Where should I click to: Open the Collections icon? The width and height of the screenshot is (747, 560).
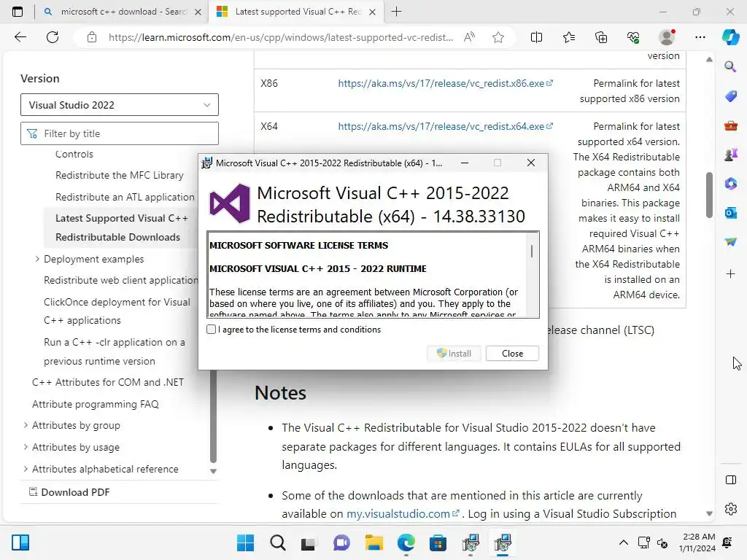click(601, 37)
